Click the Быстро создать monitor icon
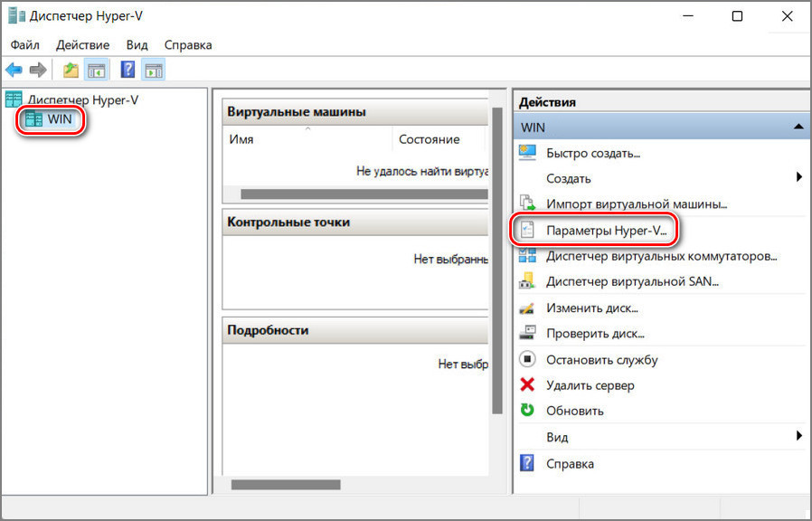Viewport: 812px width, 521px height. point(527,153)
